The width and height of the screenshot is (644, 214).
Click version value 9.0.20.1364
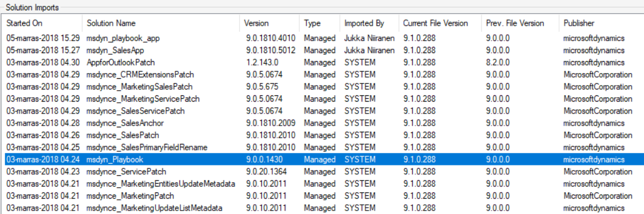coord(266,171)
